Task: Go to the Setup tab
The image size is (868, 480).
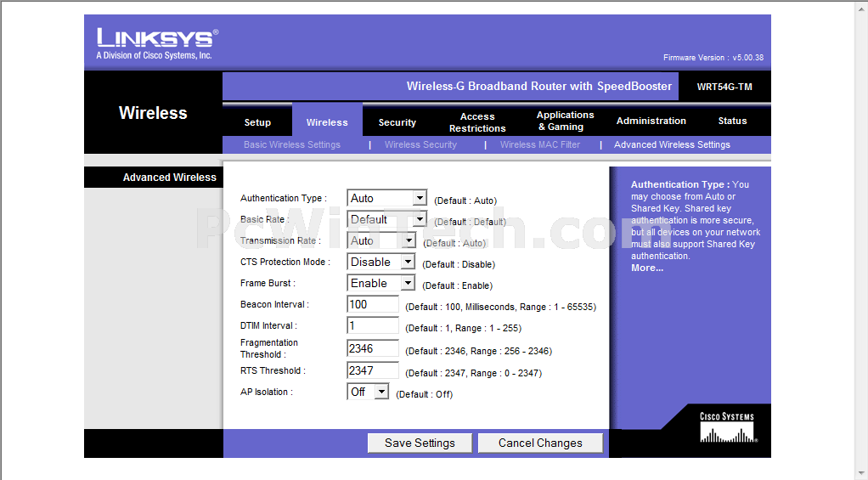Action: 257,122
